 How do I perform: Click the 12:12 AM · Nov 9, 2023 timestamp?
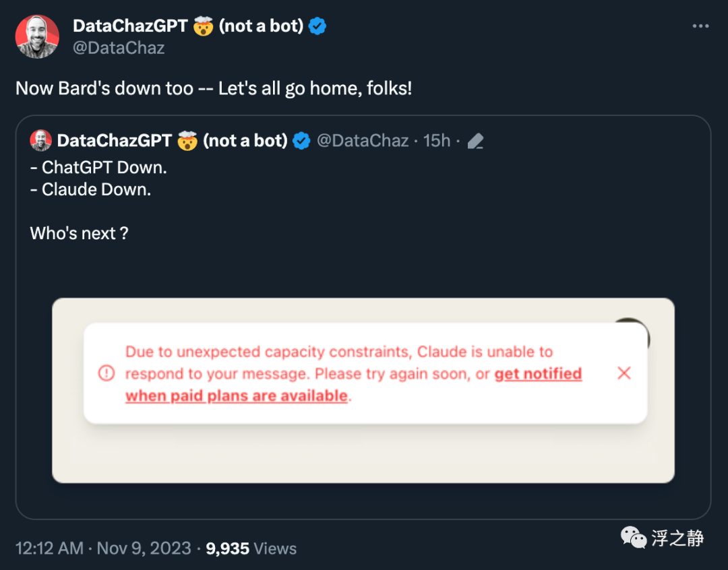tap(103, 548)
